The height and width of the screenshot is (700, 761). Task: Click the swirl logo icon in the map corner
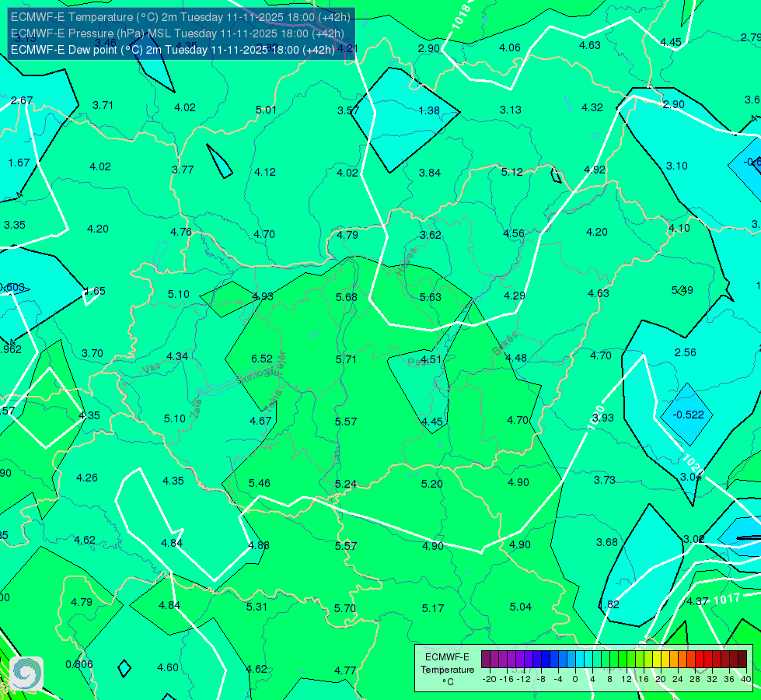click(x=26, y=673)
